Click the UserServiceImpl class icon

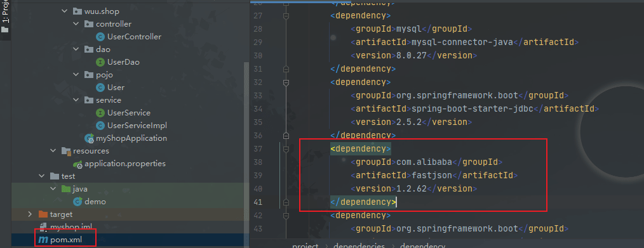pos(100,126)
